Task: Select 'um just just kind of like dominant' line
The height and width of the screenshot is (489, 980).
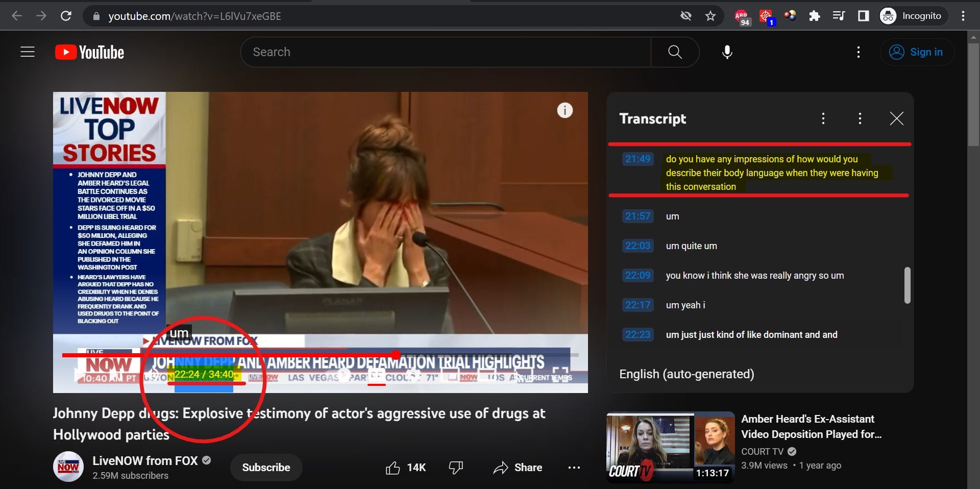Action: [x=751, y=334]
